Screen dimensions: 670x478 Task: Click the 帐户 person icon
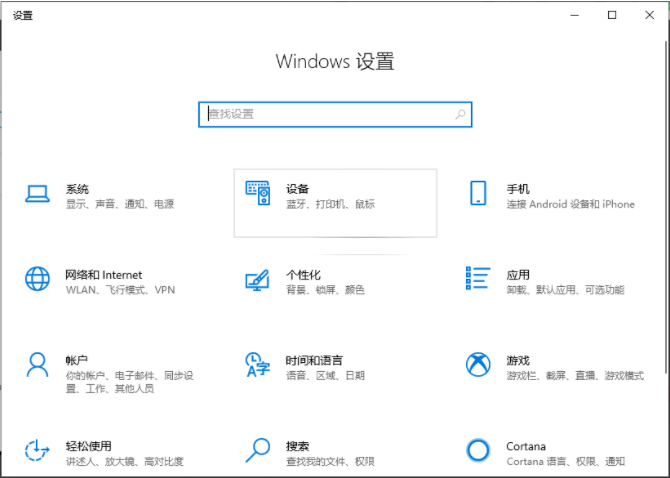coord(37,364)
